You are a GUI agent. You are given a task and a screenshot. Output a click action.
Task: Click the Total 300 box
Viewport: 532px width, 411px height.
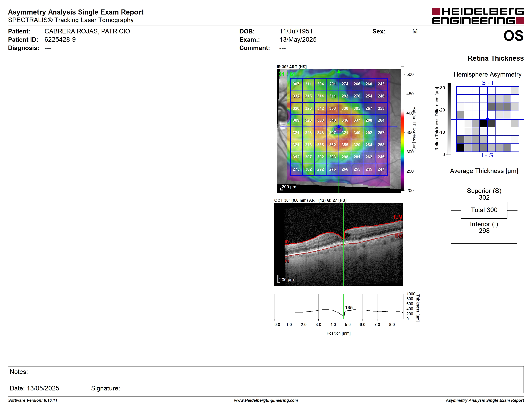pyautogui.click(x=484, y=210)
